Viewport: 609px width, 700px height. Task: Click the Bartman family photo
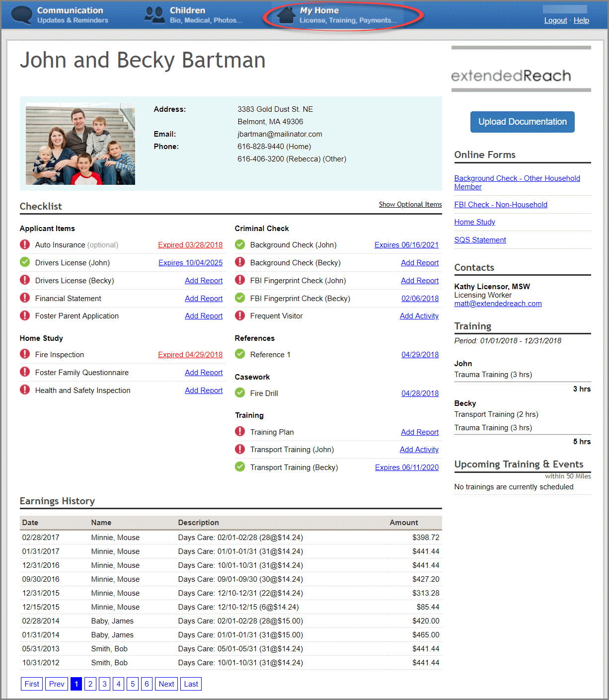[80, 144]
